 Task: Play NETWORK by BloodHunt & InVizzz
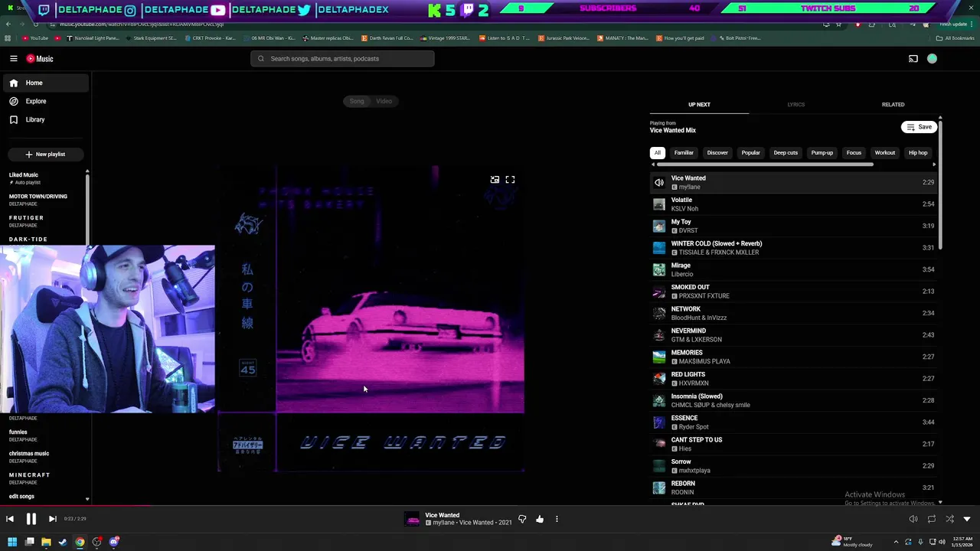click(793, 313)
